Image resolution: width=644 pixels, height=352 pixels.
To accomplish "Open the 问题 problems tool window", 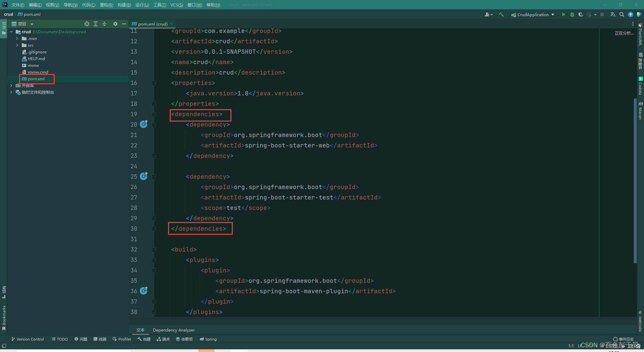I will click(81, 339).
